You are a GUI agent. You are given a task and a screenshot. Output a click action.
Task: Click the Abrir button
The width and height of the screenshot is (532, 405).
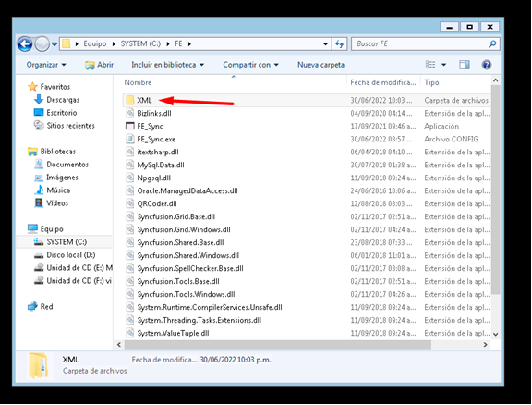100,65
